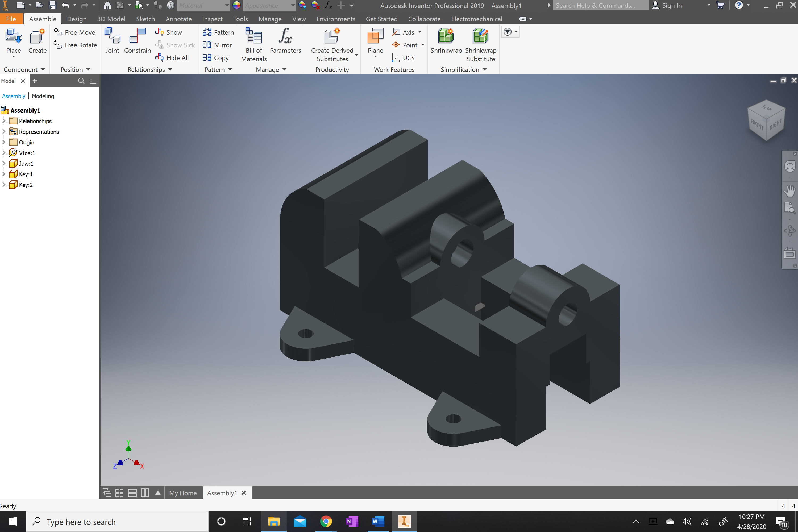
Task: Open the Material dropdown
Action: (x=227, y=5)
